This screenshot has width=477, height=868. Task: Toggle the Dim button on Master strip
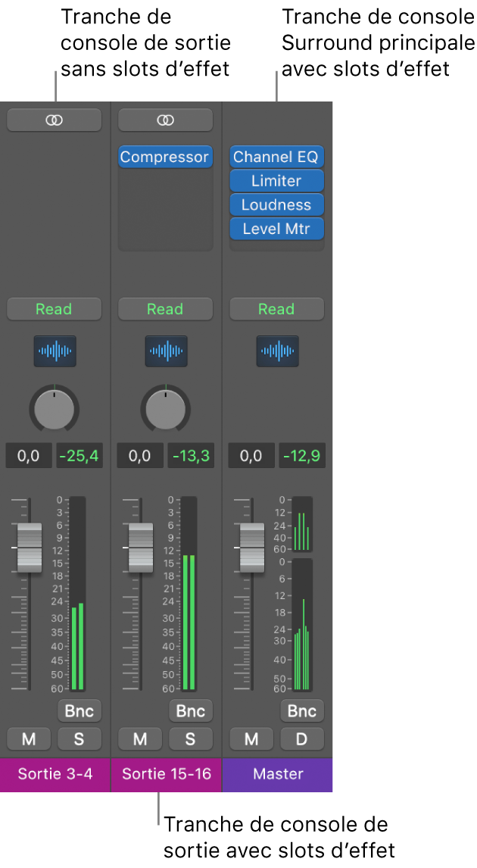[301, 738]
